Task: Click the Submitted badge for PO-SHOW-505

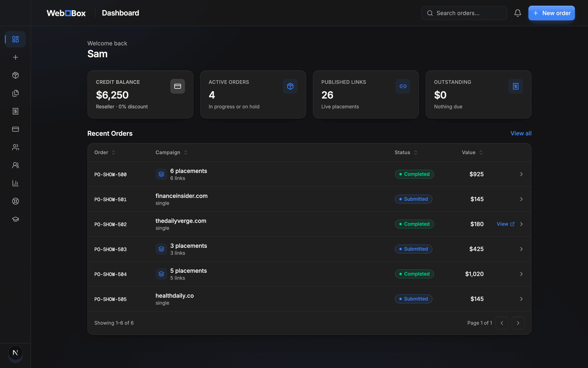Action: click(x=414, y=299)
